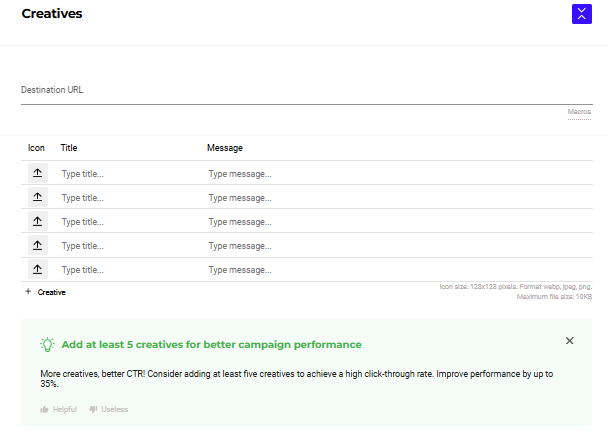Dismiss the campaign performance tip
Image resolution: width=608 pixels, height=438 pixels.
click(570, 341)
